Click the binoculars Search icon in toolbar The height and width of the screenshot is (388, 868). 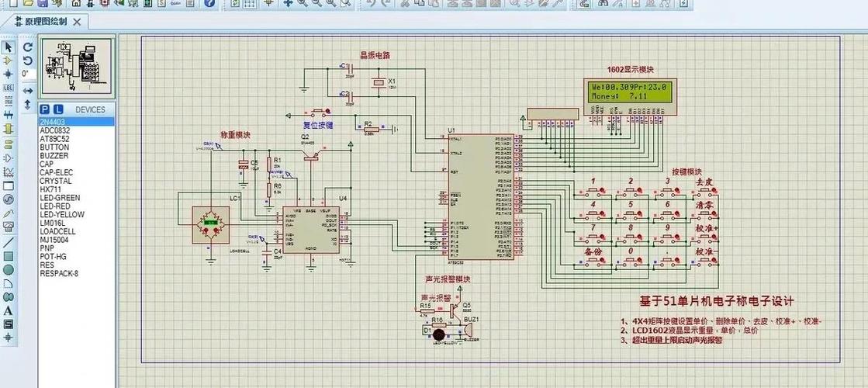602,3
